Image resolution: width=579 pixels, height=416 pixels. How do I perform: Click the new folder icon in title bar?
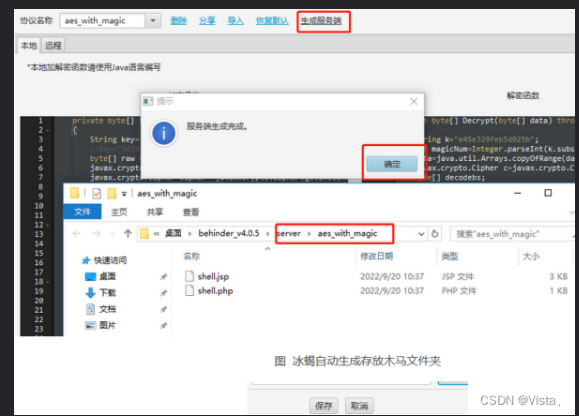pos(112,193)
